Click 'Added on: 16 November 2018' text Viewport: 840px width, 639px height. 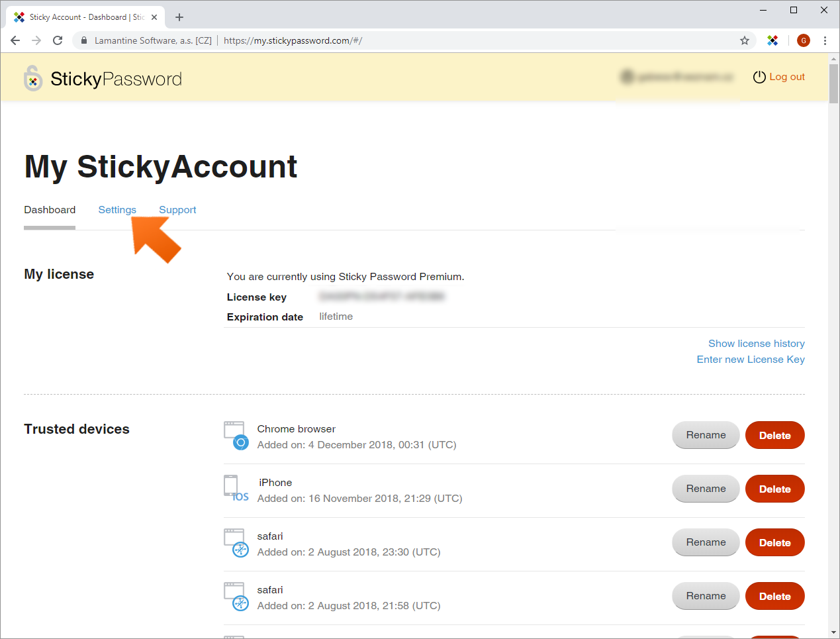click(x=360, y=499)
